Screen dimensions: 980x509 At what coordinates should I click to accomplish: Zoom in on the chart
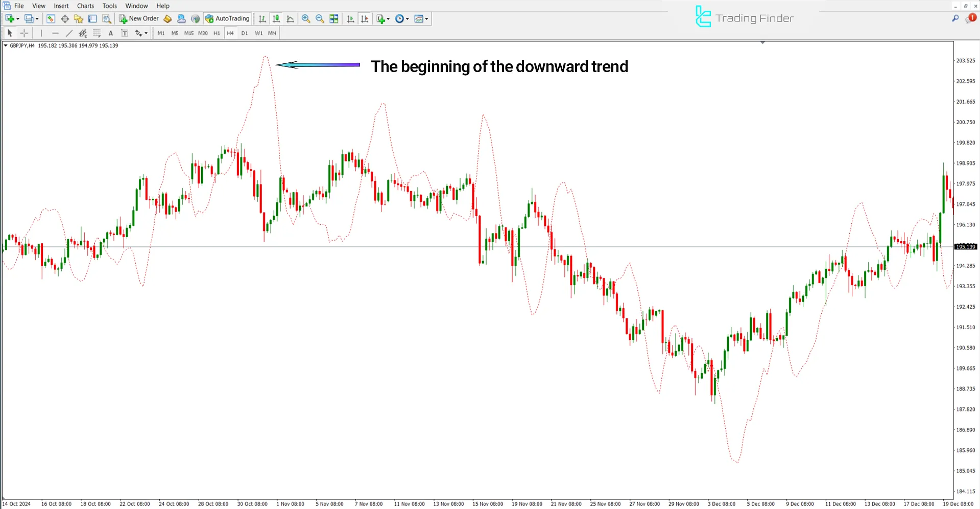(x=306, y=19)
